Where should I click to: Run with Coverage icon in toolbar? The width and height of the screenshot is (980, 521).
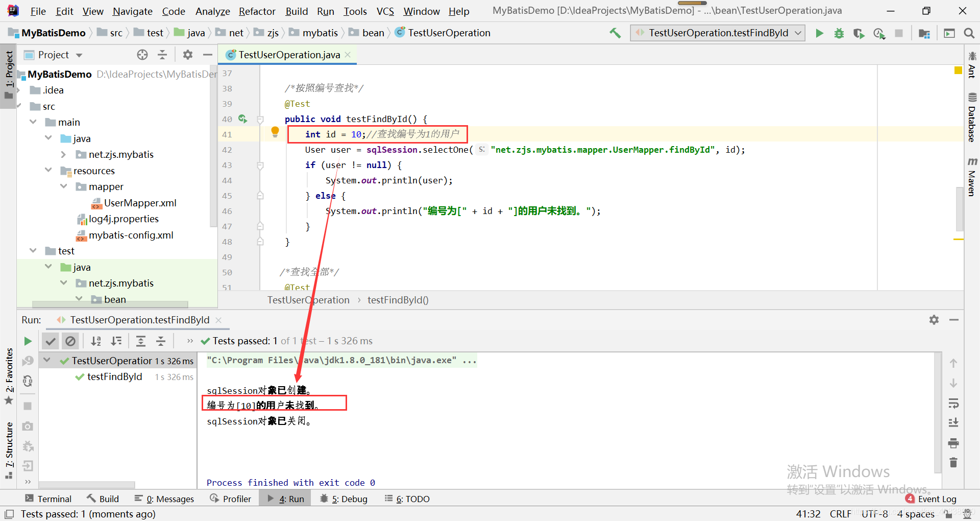859,33
